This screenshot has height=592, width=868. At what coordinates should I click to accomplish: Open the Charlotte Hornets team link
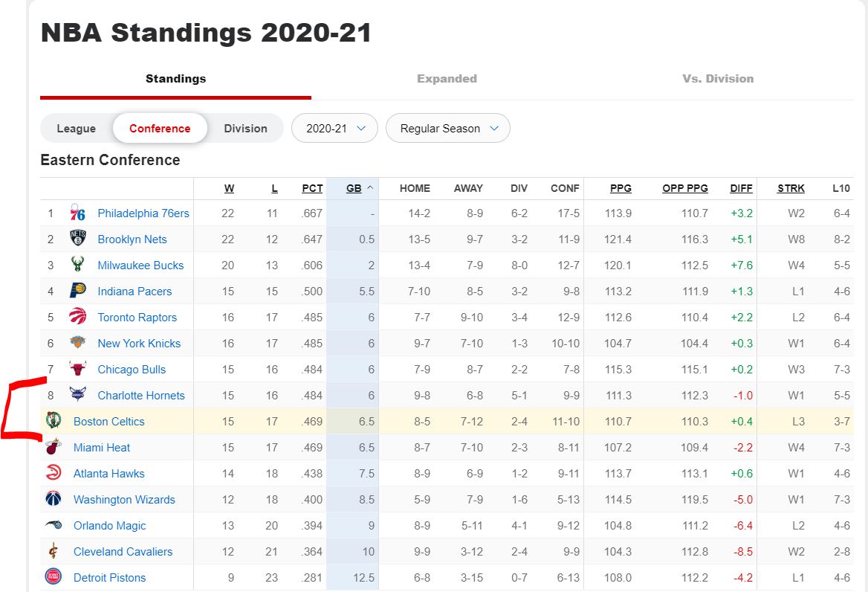[141, 396]
